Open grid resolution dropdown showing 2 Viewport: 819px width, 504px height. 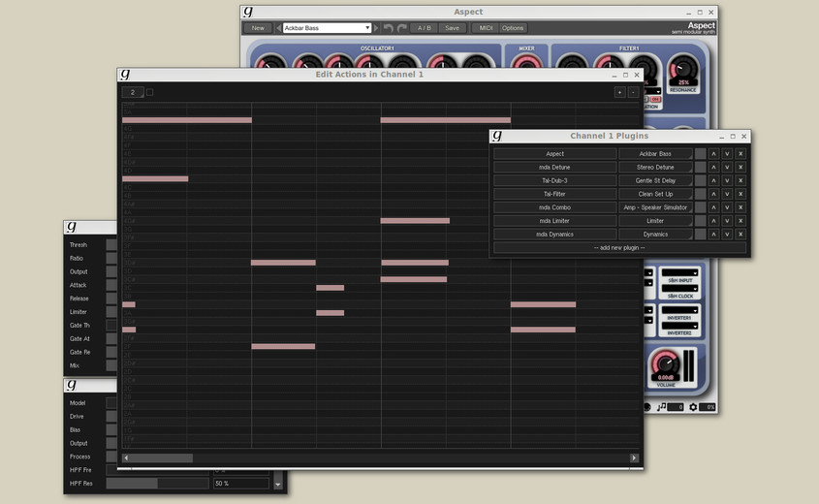tap(133, 92)
